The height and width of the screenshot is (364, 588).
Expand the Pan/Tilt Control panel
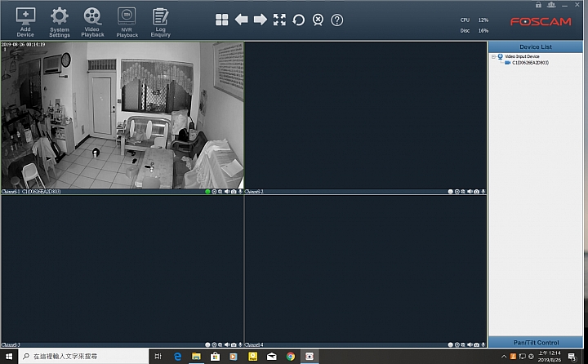point(536,342)
